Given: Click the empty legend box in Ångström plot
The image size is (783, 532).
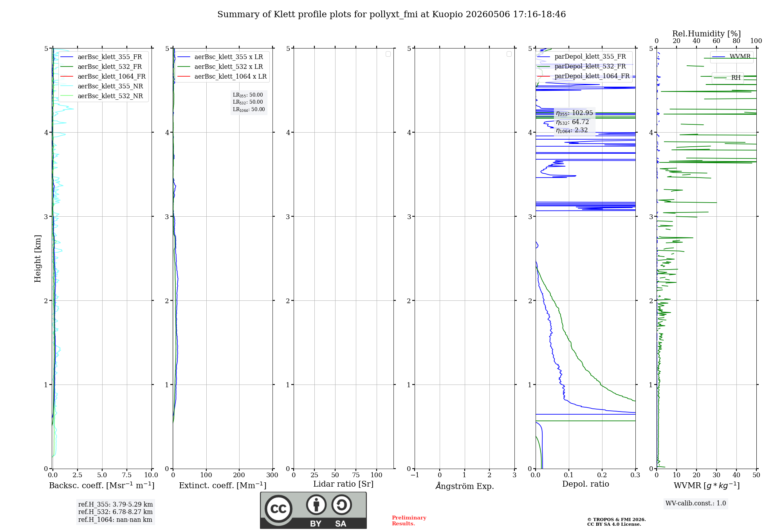Looking at the screenshot, I should (x=509, y=54).
